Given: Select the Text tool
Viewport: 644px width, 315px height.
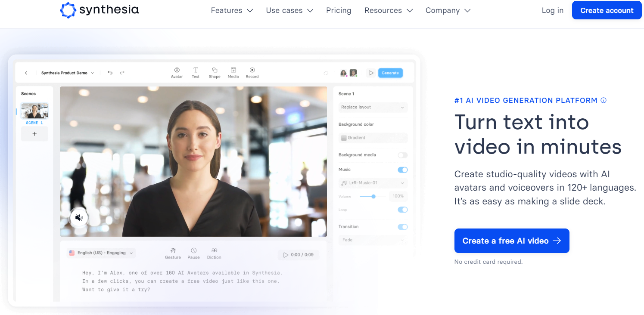Looking at the screenshot, I should [x=196, y=73].
